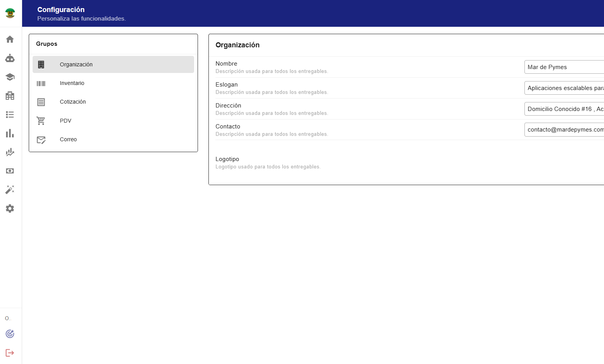Click 'Personaliza las funcionalidades.' subtitle
Viewport: 604px width, 364px height.
[82, 19]
